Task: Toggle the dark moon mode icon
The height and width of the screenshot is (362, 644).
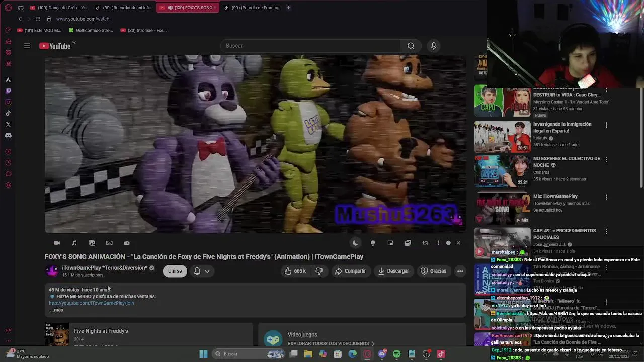Action: click(355, 243)
